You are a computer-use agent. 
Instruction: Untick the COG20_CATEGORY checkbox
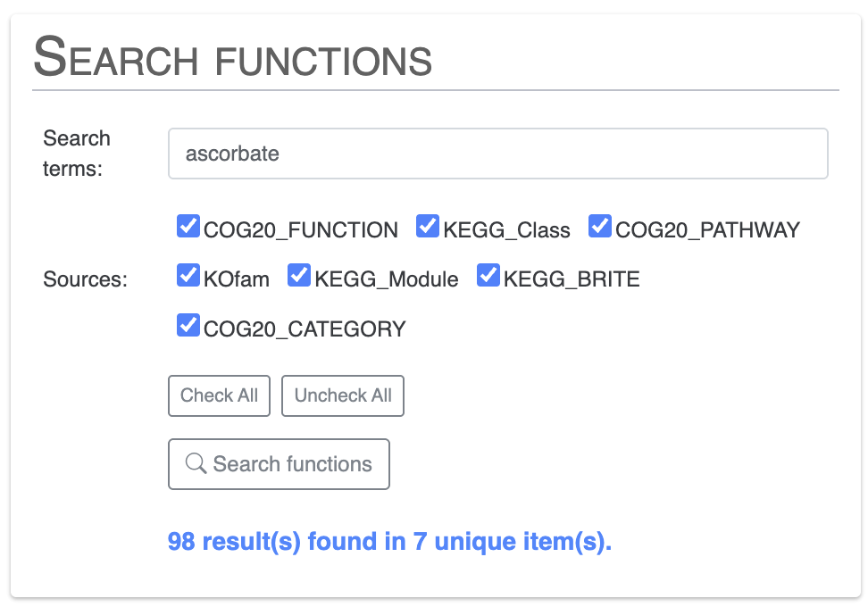pyautogui.click(x=188, y=326)
